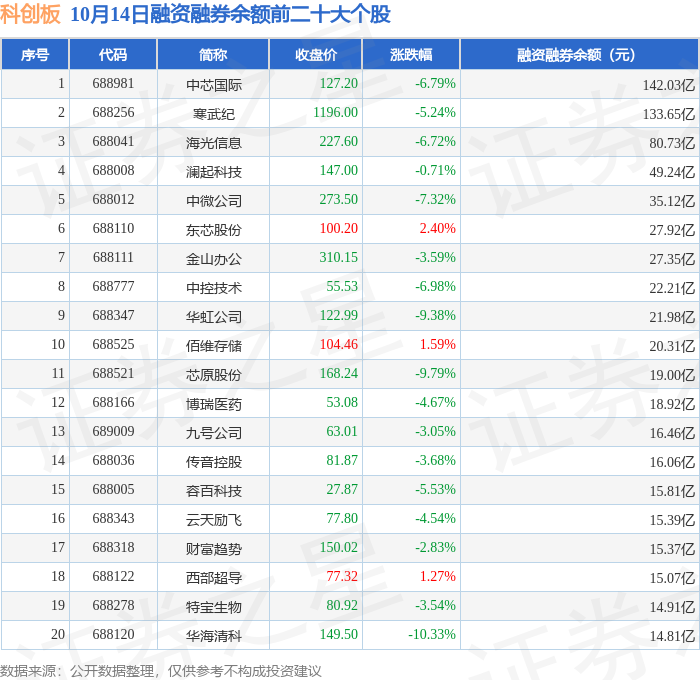This screenshot has height=680, width=700.
Task: Select stock name 西部超导
Action: click(214, 578)
